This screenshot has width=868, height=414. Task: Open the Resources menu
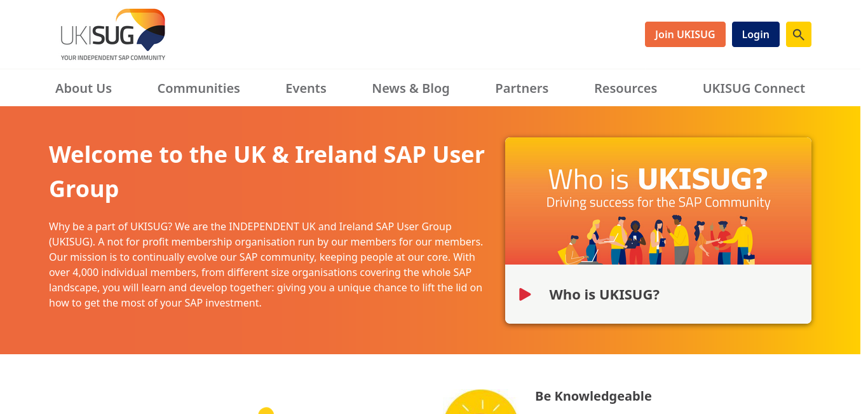point(625,88)
